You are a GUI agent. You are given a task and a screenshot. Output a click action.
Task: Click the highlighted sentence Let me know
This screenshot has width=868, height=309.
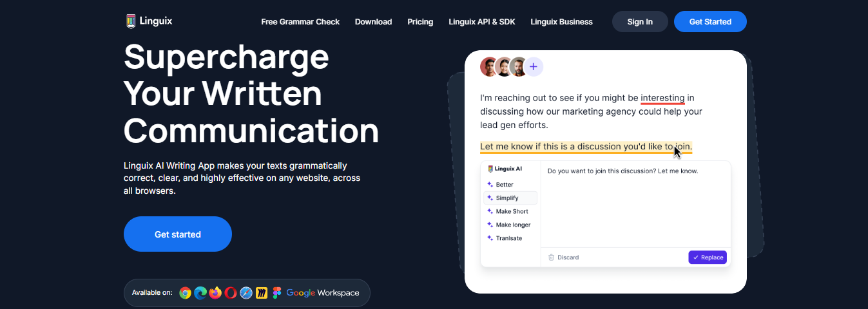coord(586,147)
